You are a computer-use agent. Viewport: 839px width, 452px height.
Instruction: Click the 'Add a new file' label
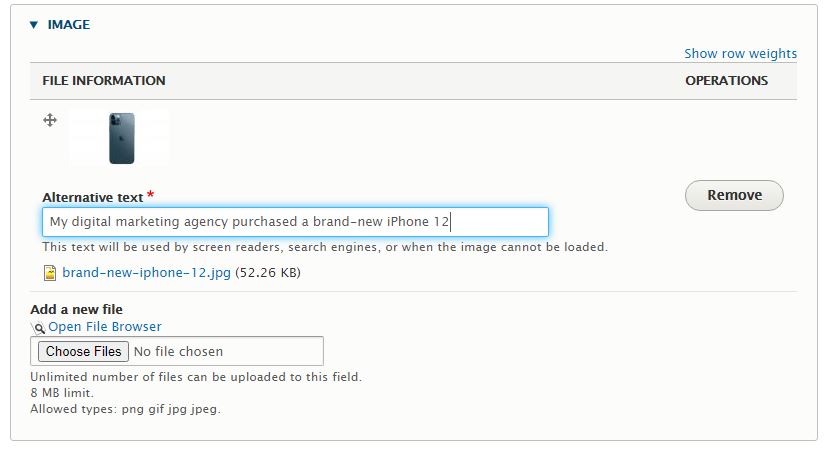pyautogui.click(x=77, y=309)
